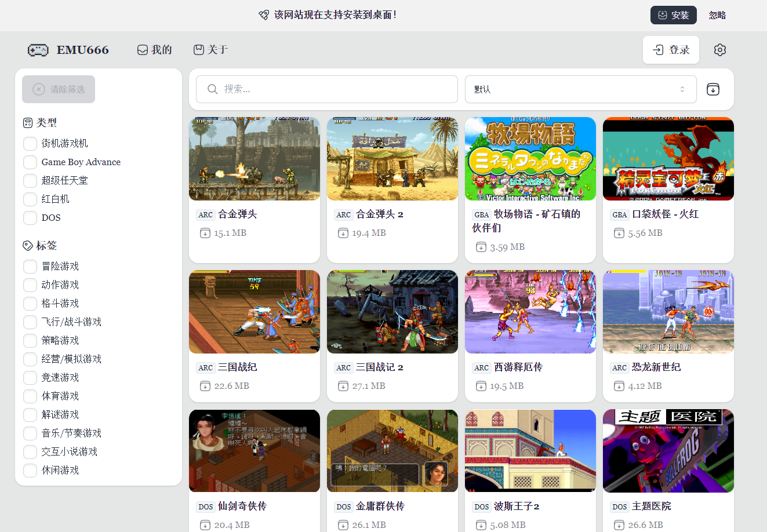Image resolution: width=767 pixels, height=532 pixels.
Task: Click the DOS badge on 仙剑奇侠传
Action: coord(206,507)
